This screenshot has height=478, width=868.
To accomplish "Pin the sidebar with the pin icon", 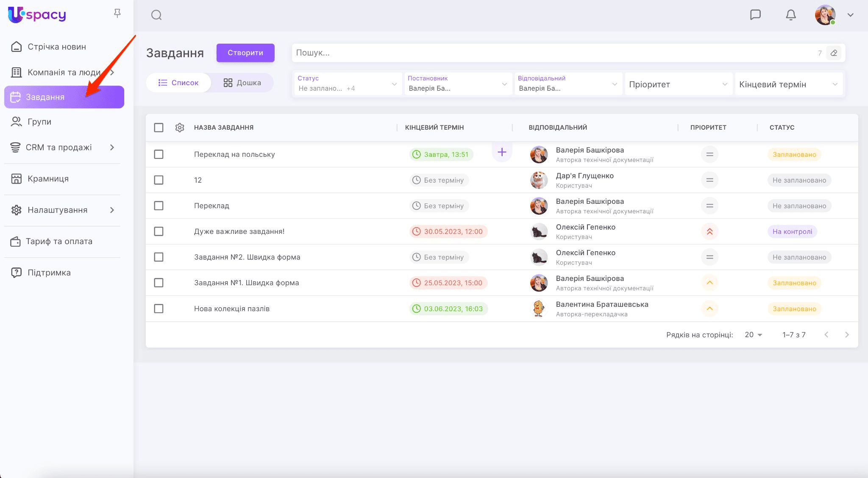I will [117, 14].
